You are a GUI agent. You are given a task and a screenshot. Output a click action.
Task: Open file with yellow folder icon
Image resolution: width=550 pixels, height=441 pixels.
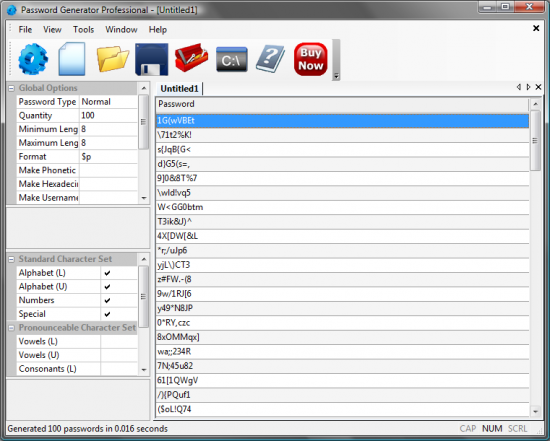[113, 59]
